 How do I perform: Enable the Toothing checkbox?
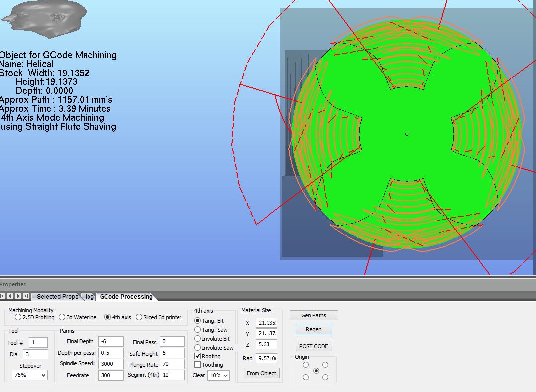(198, 365)
